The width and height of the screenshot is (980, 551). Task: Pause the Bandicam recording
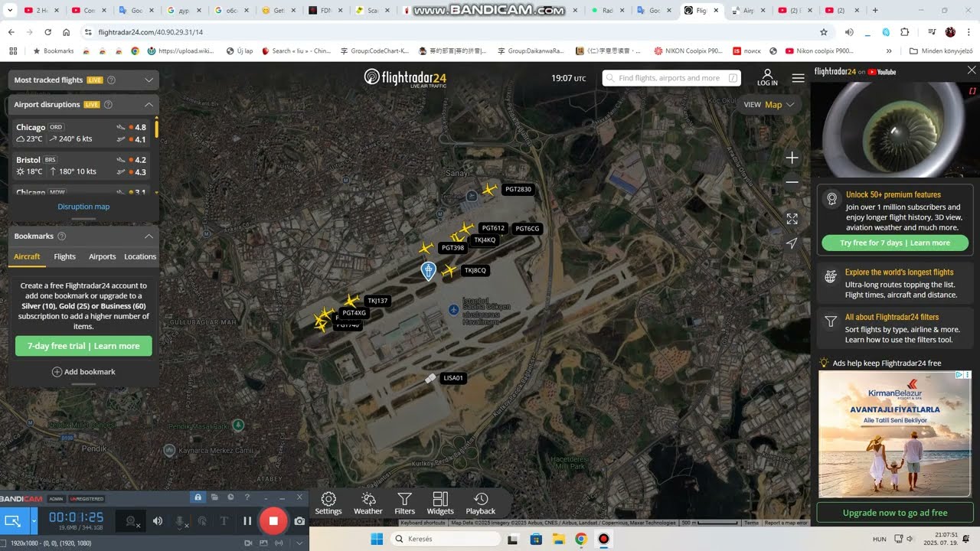[247, 521]
